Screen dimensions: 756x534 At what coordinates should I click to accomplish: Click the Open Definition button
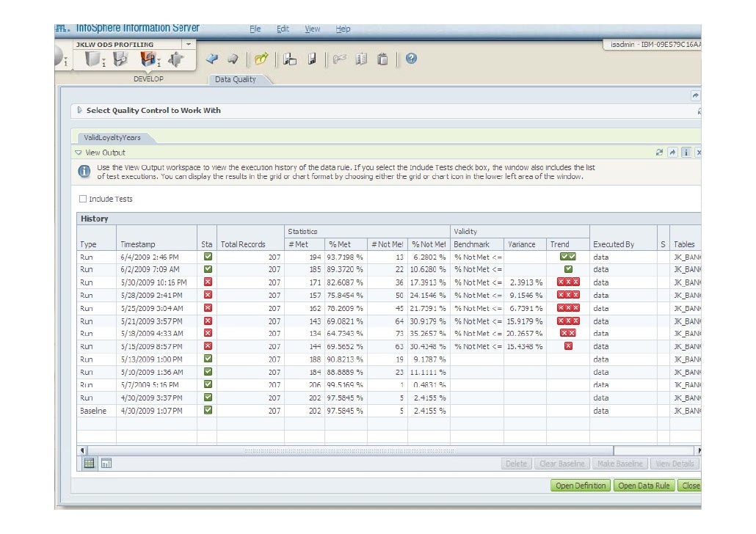[x=581, y=486]
